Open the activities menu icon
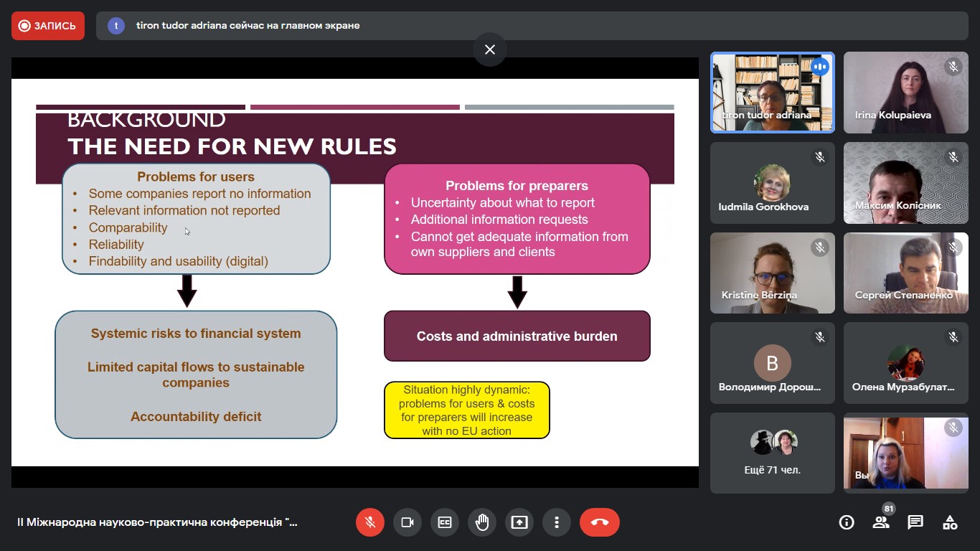Image resolution: width=980 pixels, height=551 pixels. pos(950,522)
